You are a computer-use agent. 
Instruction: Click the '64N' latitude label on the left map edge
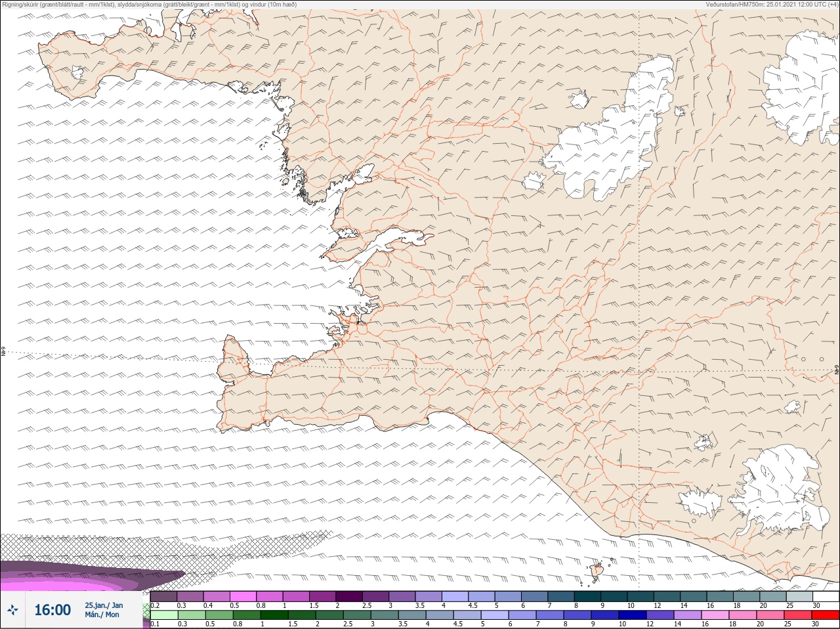(x=3, y=353)
